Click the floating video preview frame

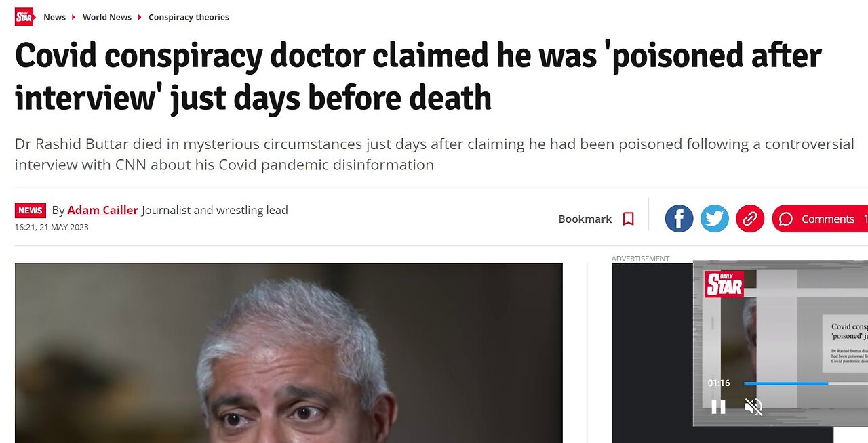click(x=781, y=343)
